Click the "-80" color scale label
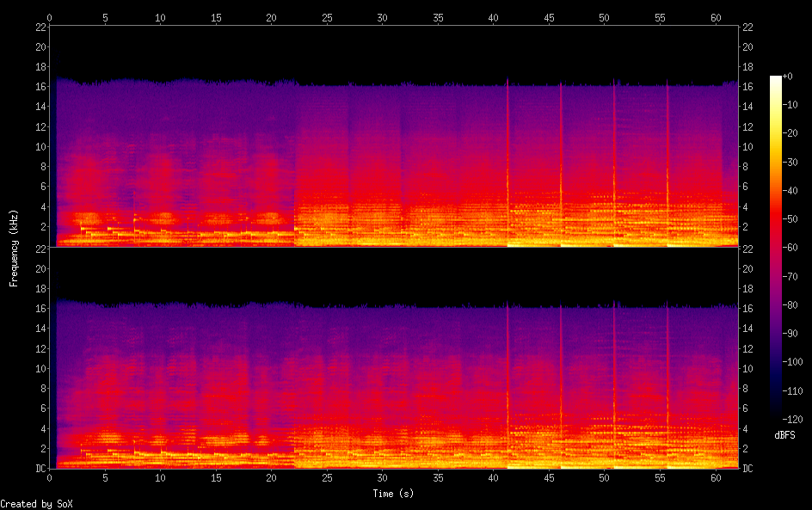This screenshot has width=812, height=510. 790,305
